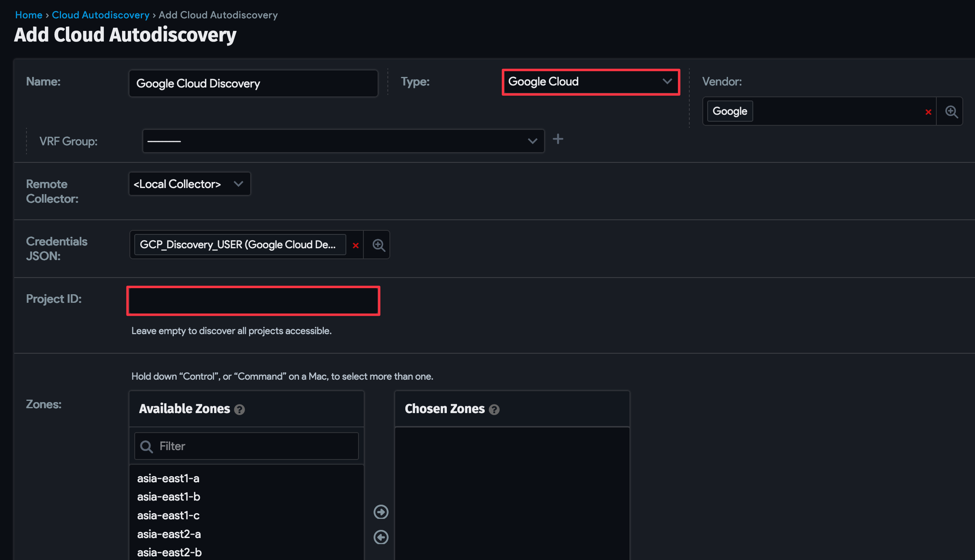Image resolution: width=975 pixels, height=560 pixels.
Task: Select the asia-east2-b zone
Action: [169, 552]
